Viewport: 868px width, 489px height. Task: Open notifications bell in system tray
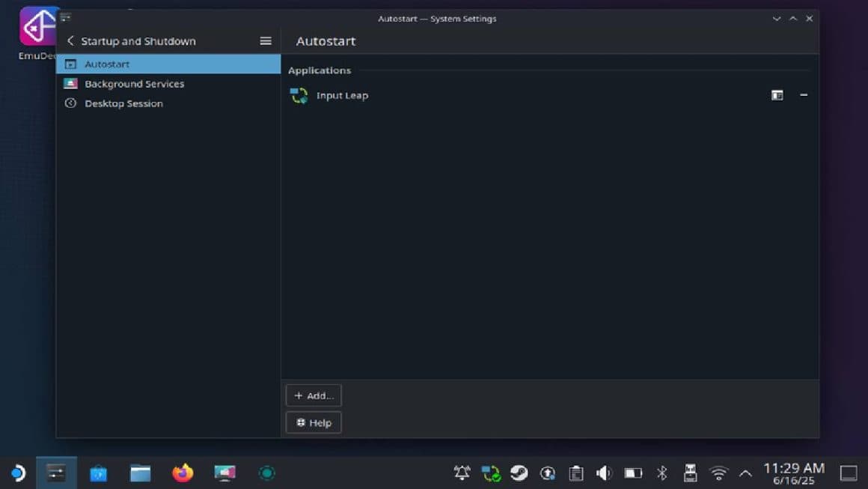[462, 473]
